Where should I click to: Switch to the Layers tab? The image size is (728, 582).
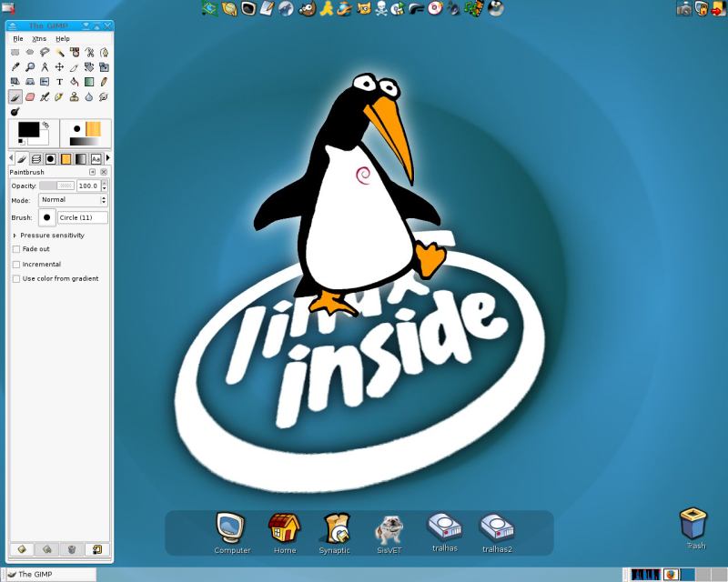pos(36,159)
